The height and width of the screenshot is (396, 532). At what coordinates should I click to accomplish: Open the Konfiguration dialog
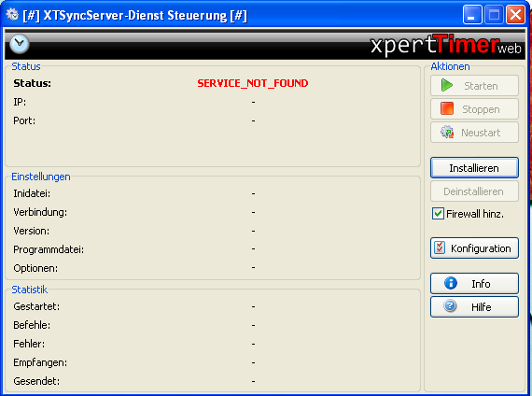coord(474,248)
